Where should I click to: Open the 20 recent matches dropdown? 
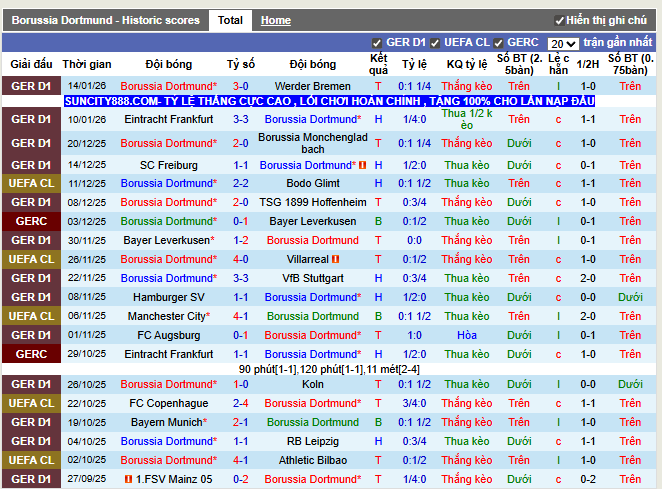pyautogui.click(x=563, y=44)
